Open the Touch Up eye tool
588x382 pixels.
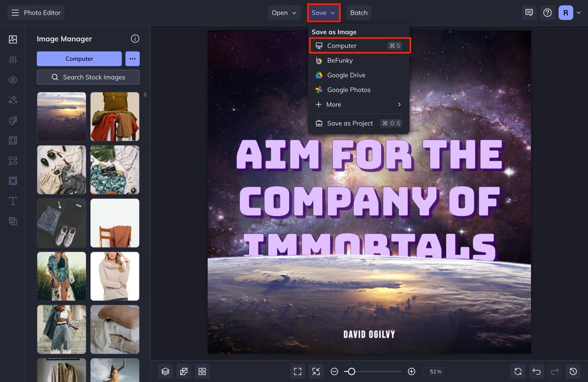click(12, 80)
